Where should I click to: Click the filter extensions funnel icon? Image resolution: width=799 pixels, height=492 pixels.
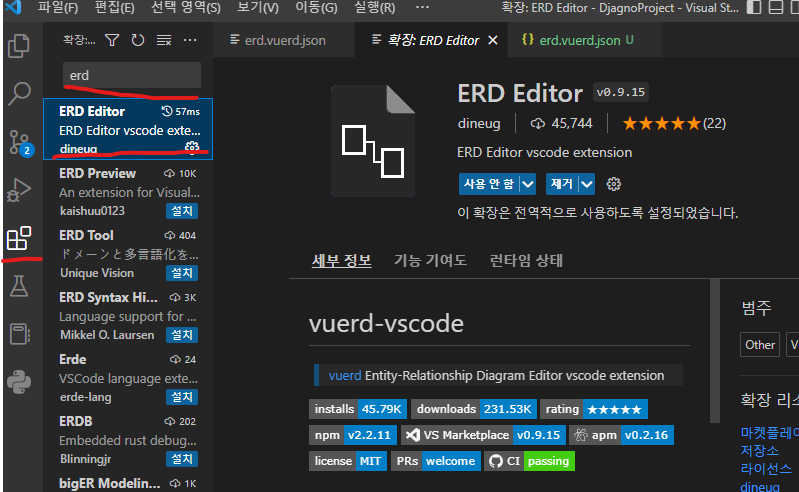pyautogui.click(x=112, y=40)
